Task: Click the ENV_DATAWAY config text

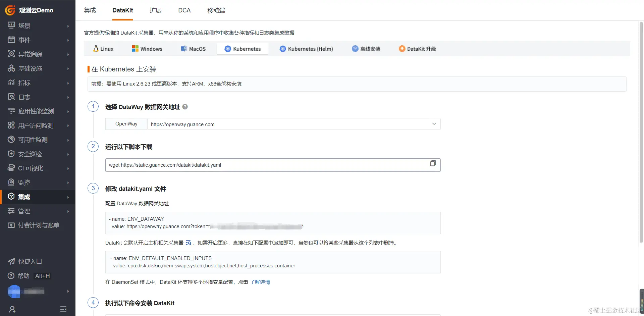Action: point(273,223)
